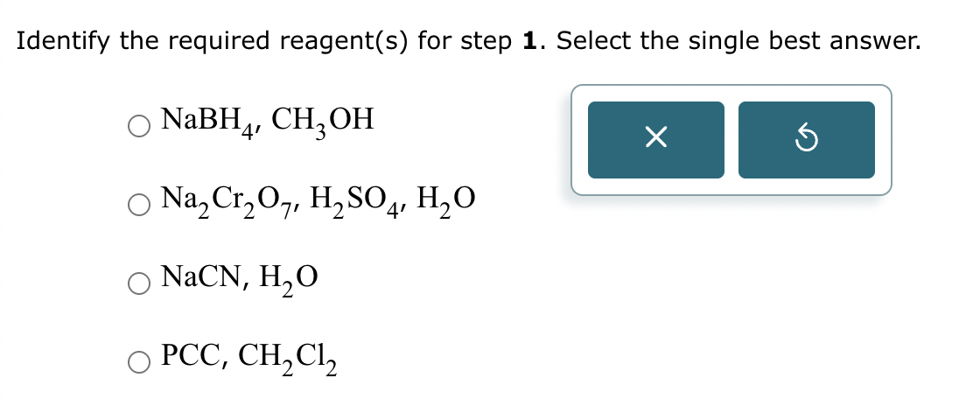This screenshot has width=980, height=420.
Task: Choose the Na2Cr2O7, H2SO4, H2O radio option
Action: [140, 205]
